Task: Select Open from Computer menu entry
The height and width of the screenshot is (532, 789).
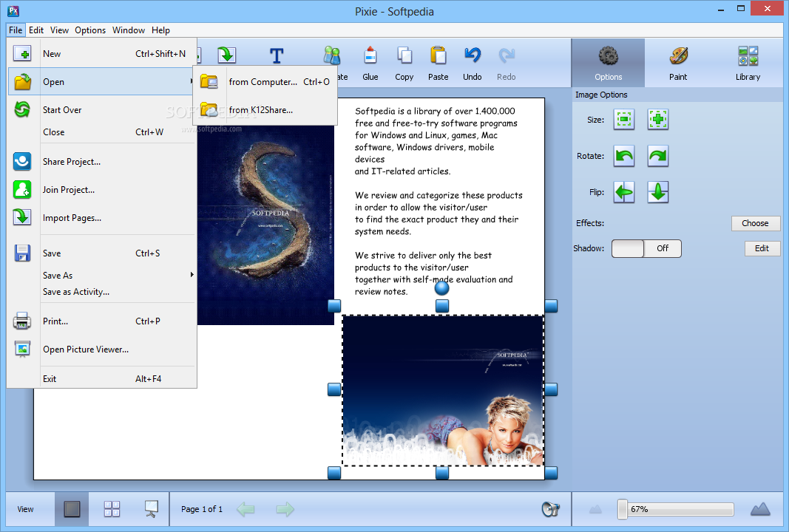Action: pyautogui.click(x=263, y=82)
